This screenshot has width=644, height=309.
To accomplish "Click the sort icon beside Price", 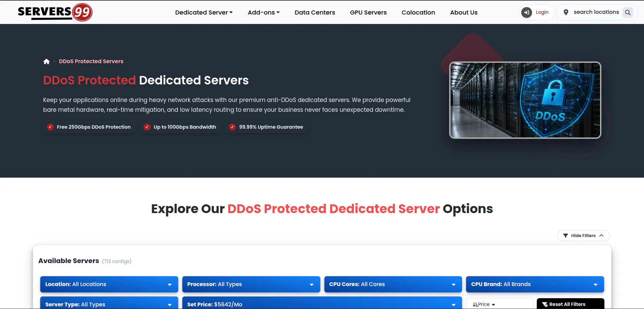I will click(475, 304).
